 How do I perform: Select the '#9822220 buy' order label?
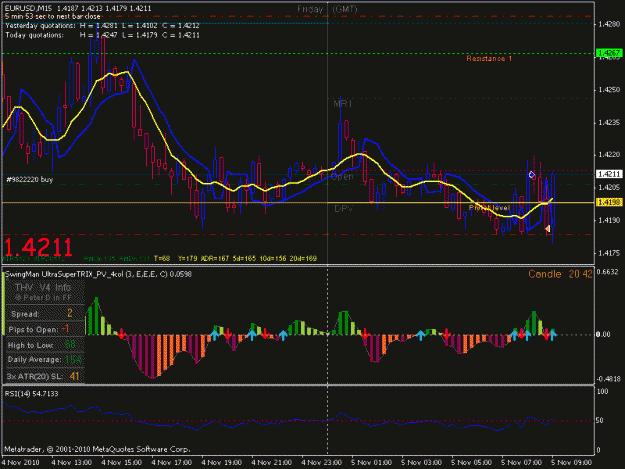tap(29, 180)
